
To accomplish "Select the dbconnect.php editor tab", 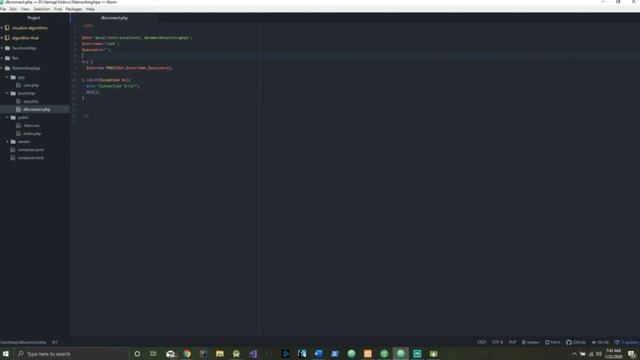I will [114, 18].
